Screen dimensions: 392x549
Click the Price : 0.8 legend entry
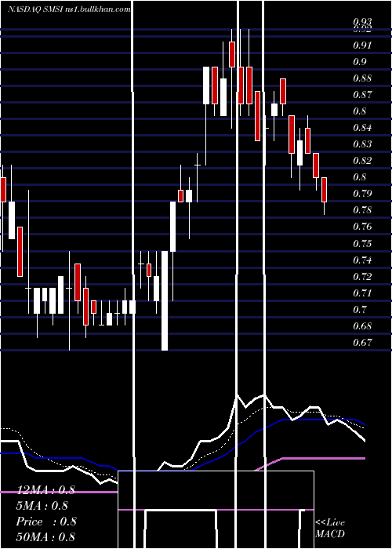pos(46,522)
